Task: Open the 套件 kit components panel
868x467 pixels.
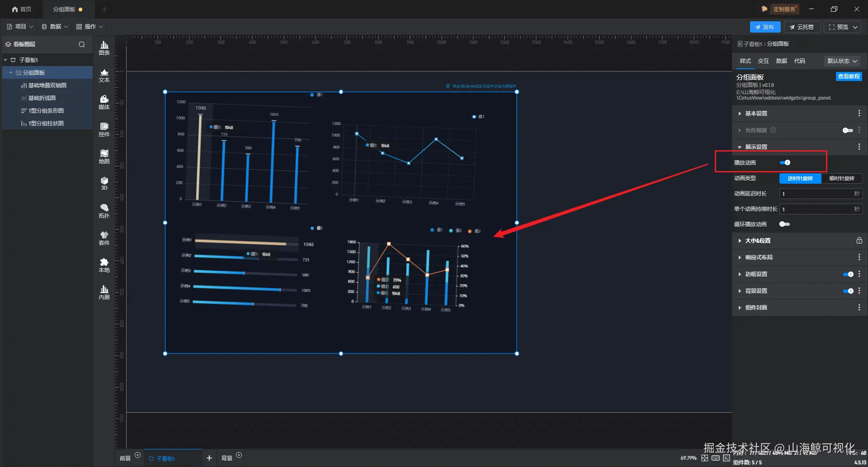Action: [104, 238]
